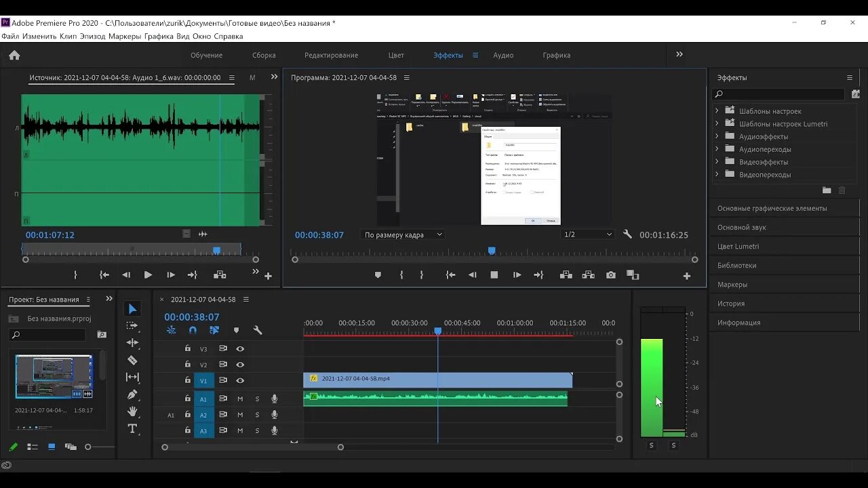The image size is (868, 488).
Task: Switch Project panel to list view
Action: [x=32, y=447]
